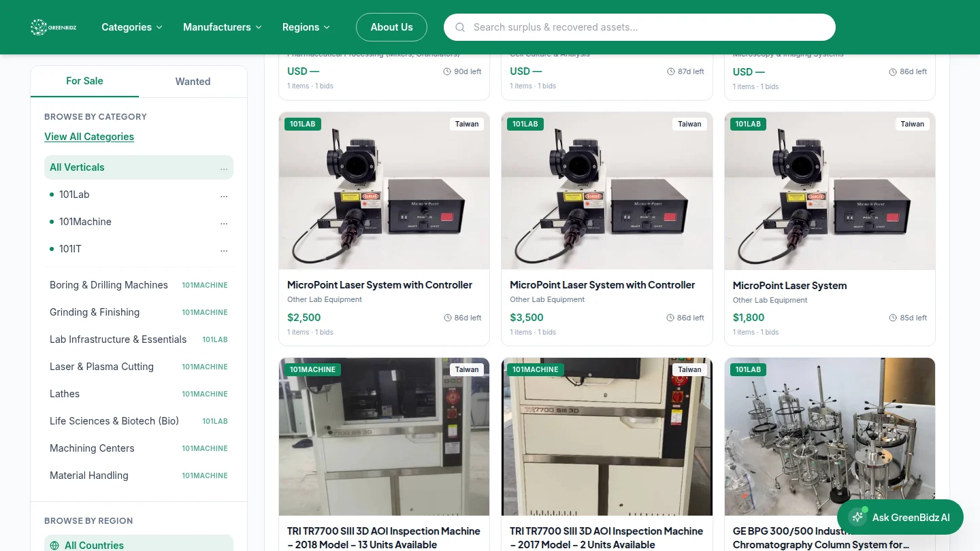This screenshot has width=980, height=551.
Task: Open the photo of the $3,500 MicroPoint listing
Action: tap(607, 191)
